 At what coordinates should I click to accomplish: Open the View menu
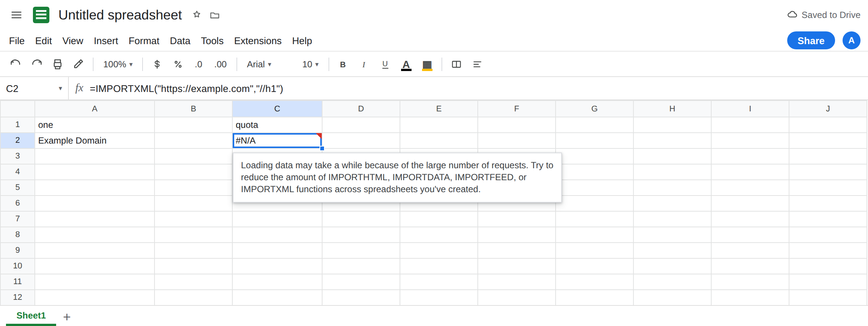[73, 41]
